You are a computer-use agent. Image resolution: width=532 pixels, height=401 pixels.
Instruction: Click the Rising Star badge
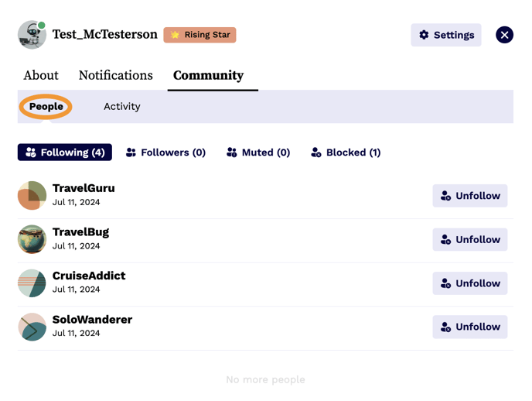(199, 35)
